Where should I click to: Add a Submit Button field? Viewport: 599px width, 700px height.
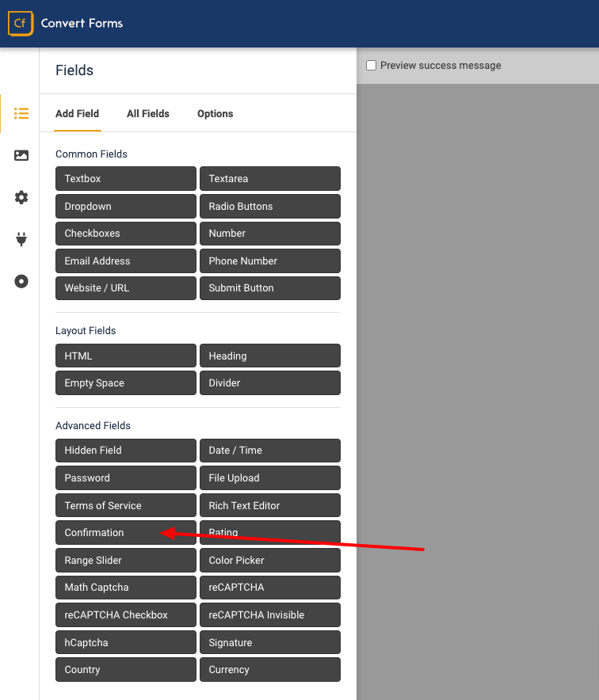pos(270,288)
